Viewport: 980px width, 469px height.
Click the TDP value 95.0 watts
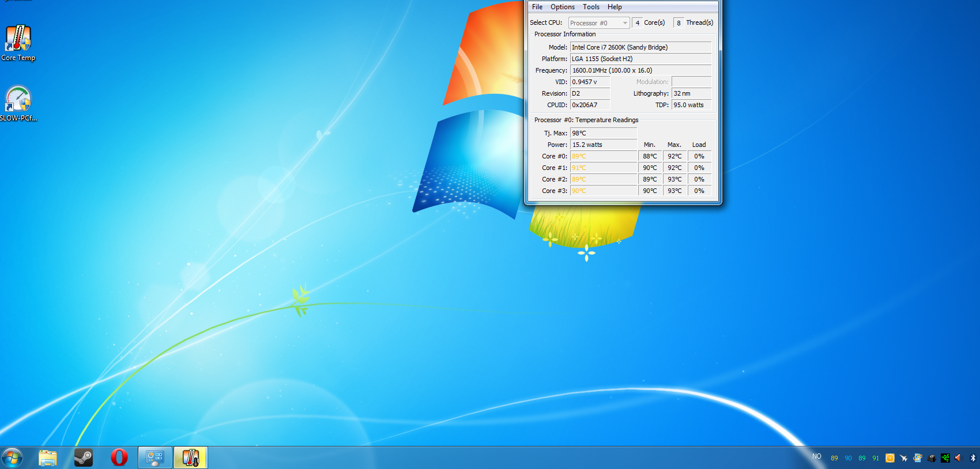click(691, 105)
